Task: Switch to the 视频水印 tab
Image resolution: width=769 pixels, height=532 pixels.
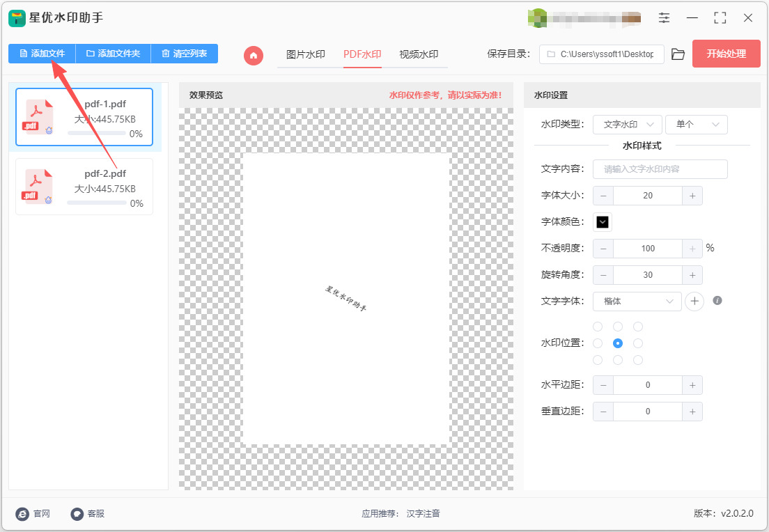Action: click(419, 54)
